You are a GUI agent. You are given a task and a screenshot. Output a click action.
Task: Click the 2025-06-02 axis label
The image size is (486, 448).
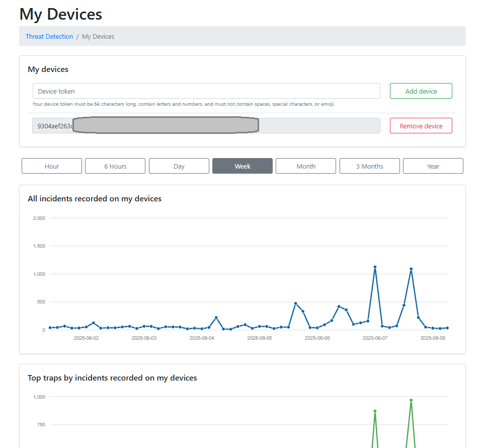[86, 338]
